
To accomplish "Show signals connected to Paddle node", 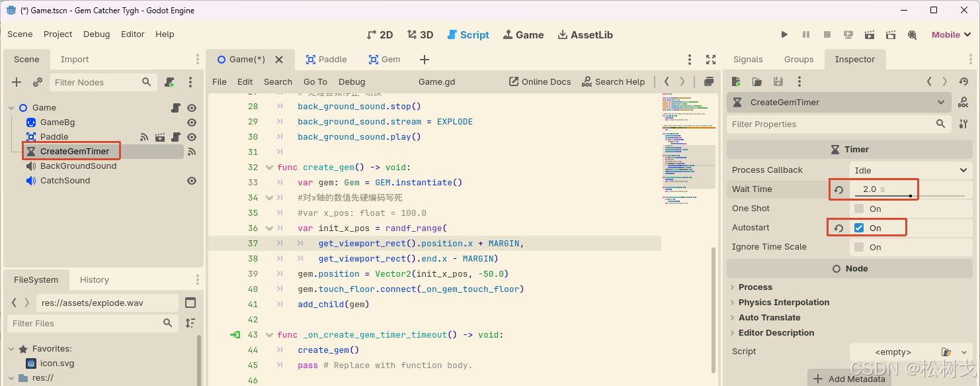I will 144,137.
